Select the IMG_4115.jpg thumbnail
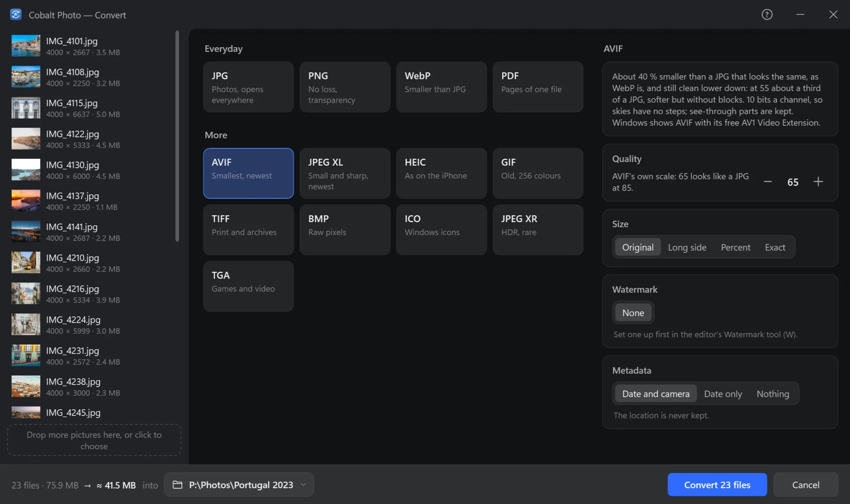This screenshot has width=850, height=504. point(26,108)
